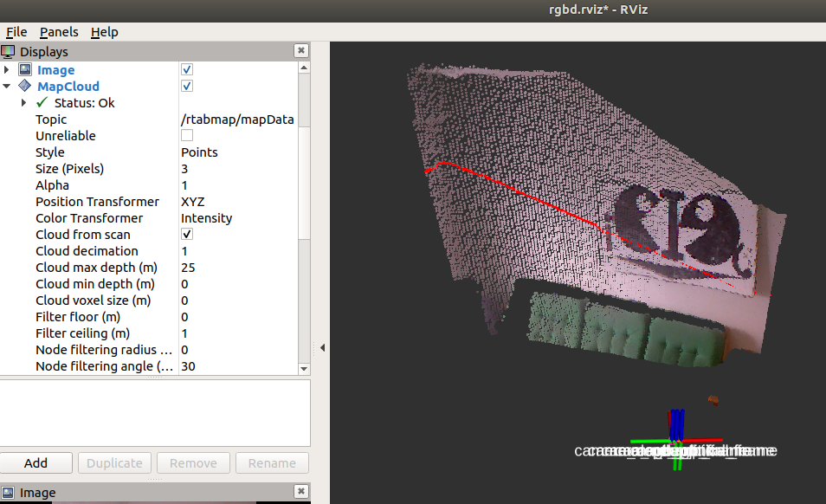Disable the Image display checkbox
The image size is (826, 504).
tap(187, 69)
